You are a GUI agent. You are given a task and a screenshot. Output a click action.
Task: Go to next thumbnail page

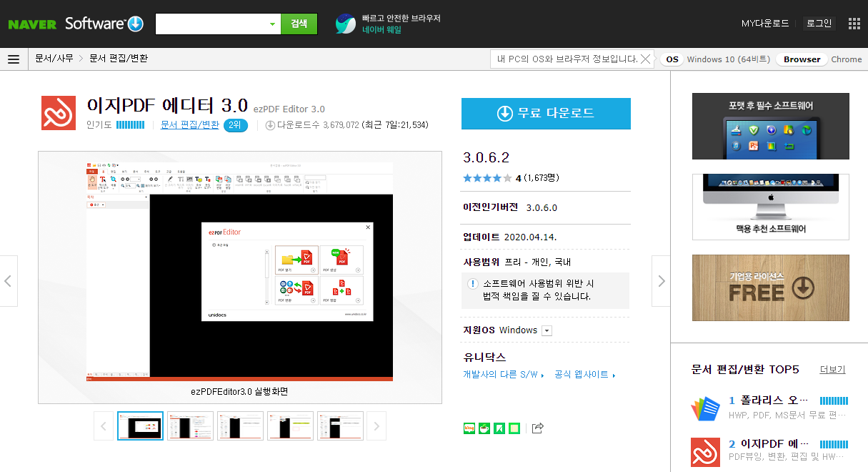coord(376,428)
